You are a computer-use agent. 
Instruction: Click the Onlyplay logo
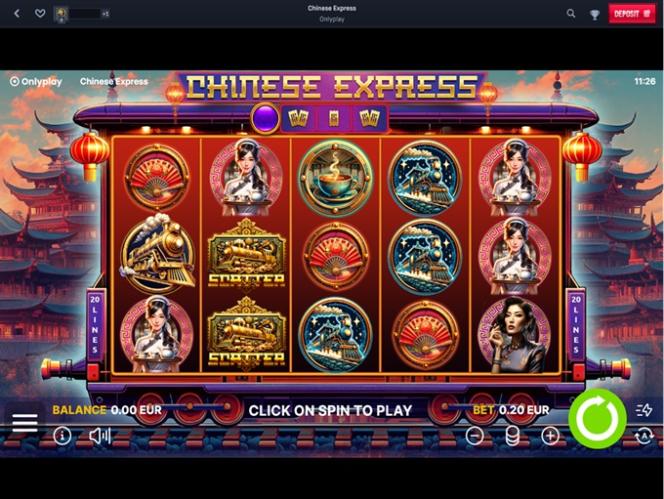coord(36,81)
